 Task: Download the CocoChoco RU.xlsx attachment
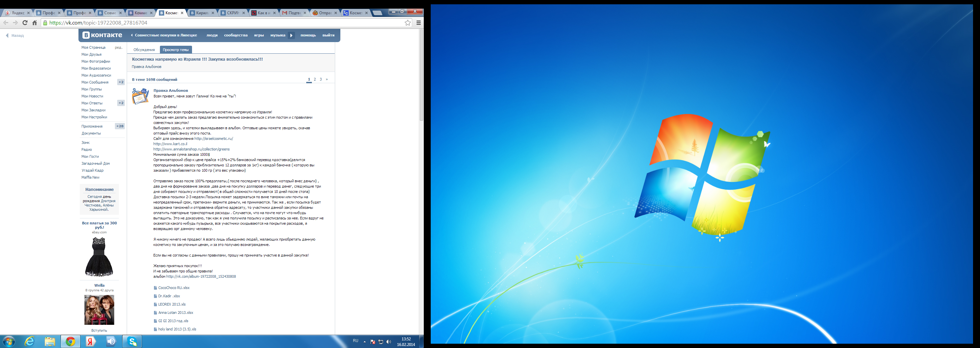pos(173,288)
